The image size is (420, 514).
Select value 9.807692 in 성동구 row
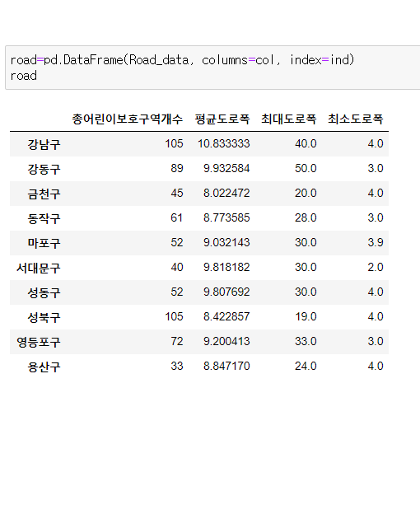pyautogui.click(x=226, y=292)
